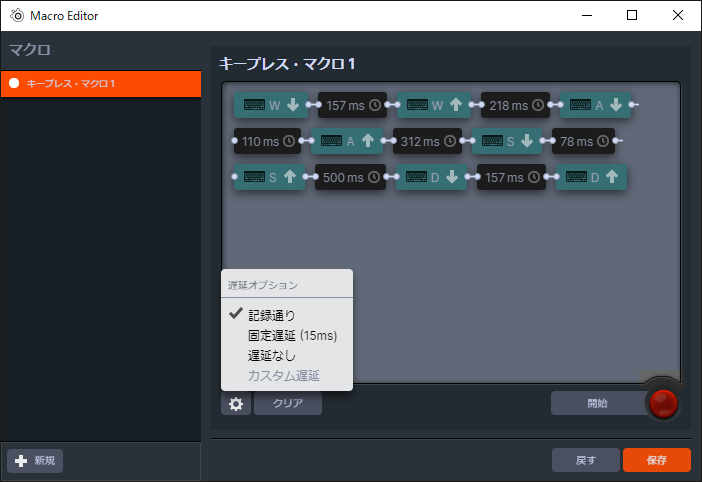The image size is (702, 482).
Task: Click the W key-up macro block
Action: [x=434, y=105]
